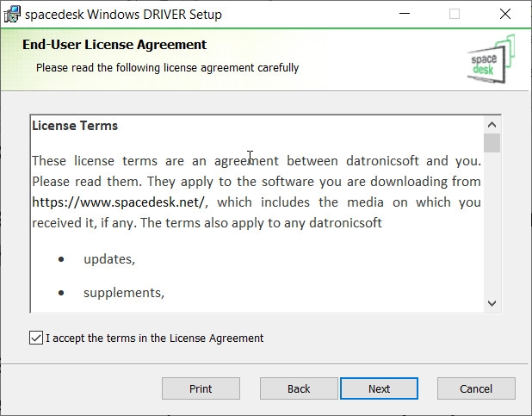Image resolution: width=532 pixels, height=416 pixels.
Task: Click 'I accept the terms' label text
Action: (x=155, y=338)
